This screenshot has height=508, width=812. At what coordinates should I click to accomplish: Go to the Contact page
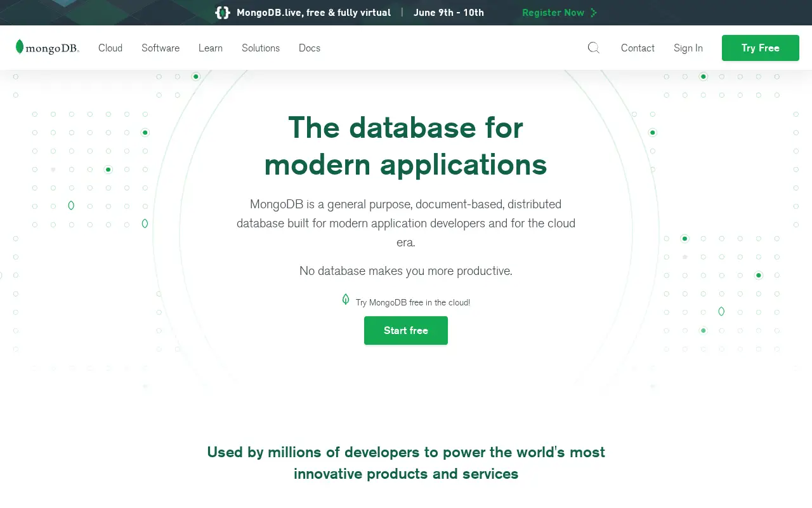[638, 48]
